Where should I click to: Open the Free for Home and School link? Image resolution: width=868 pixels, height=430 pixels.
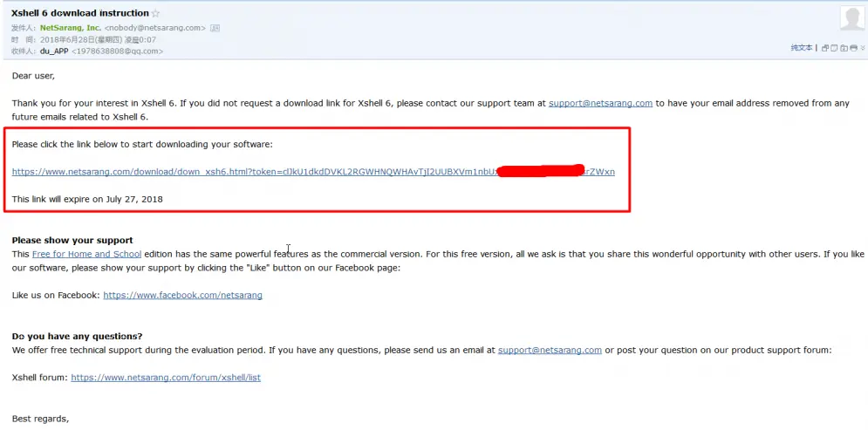click(87, 254)
